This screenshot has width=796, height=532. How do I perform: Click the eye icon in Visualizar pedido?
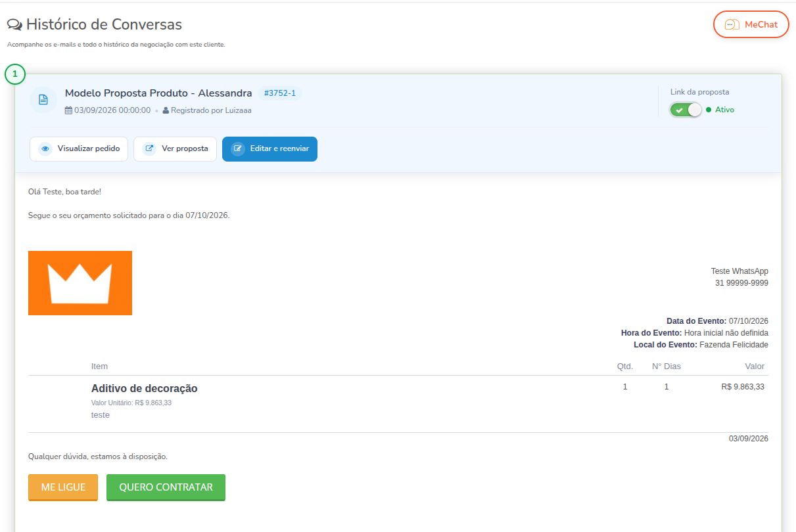click(x=45, y=149)
